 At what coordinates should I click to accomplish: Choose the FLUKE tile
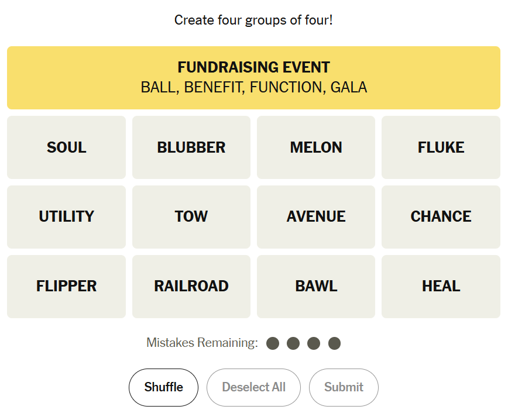point(441,147)
